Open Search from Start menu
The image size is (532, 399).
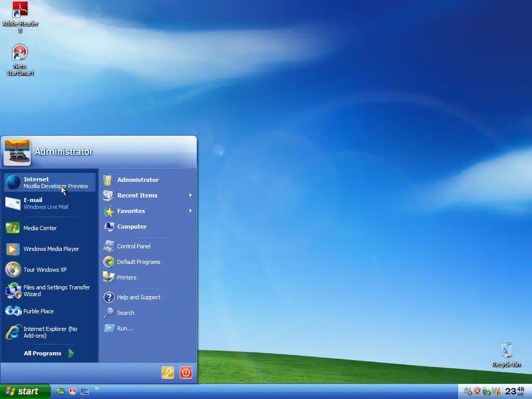pyautogui.click(x=148, y=313)
